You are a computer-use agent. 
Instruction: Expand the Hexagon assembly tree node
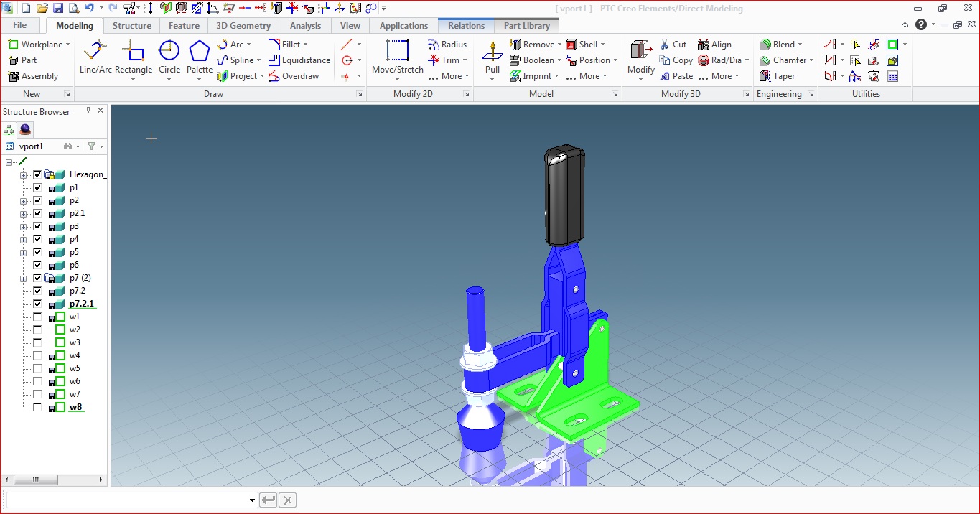(23, 174)
